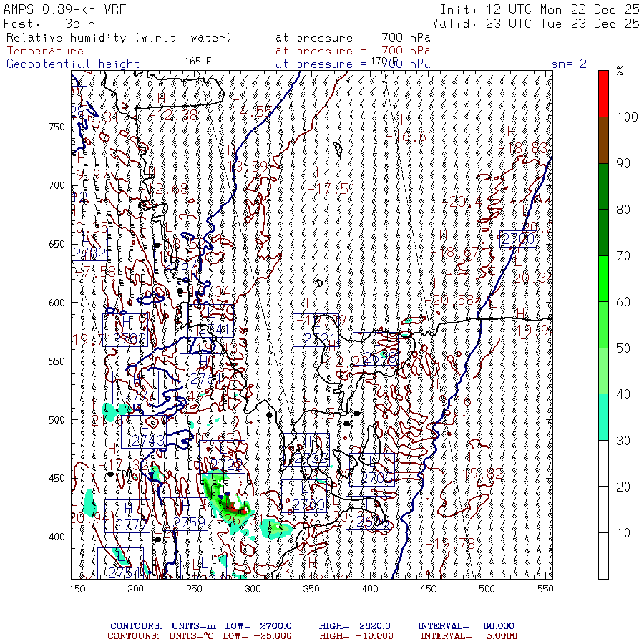644x644 pixels.
Task: Click the '250' label on the horizontal axis
Action: click(194, 589)
